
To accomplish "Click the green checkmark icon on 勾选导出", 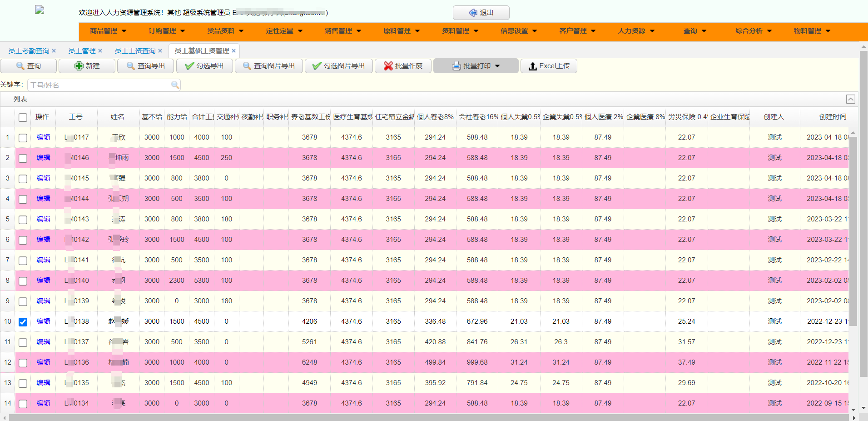I will tap(190, 66).
